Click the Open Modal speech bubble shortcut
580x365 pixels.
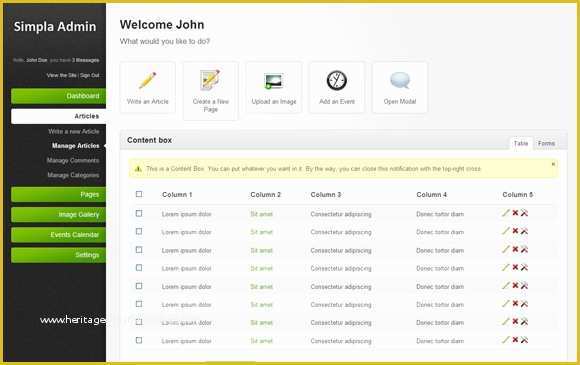click(400, 88)
